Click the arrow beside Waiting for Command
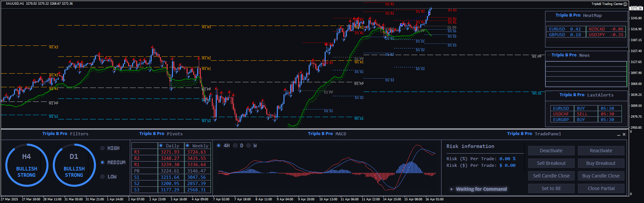The image size is (644, 203). (x=451, y=189)
